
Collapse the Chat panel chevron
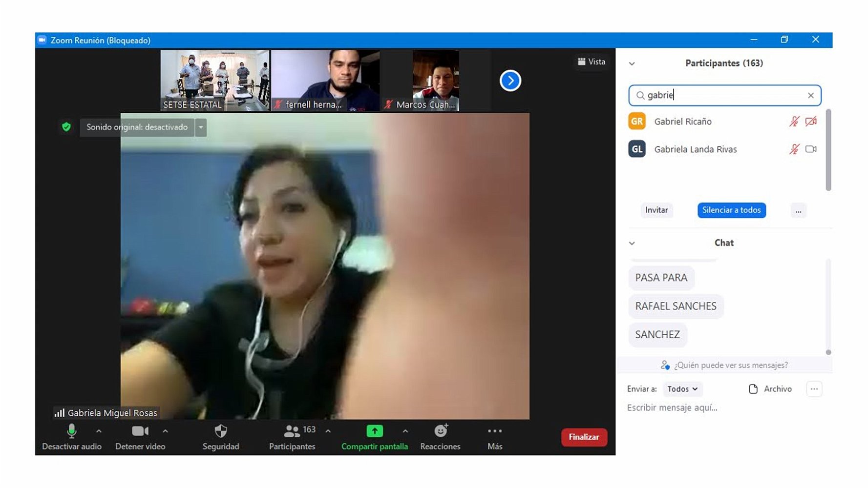pyautogui.click(x=632, y=243)
